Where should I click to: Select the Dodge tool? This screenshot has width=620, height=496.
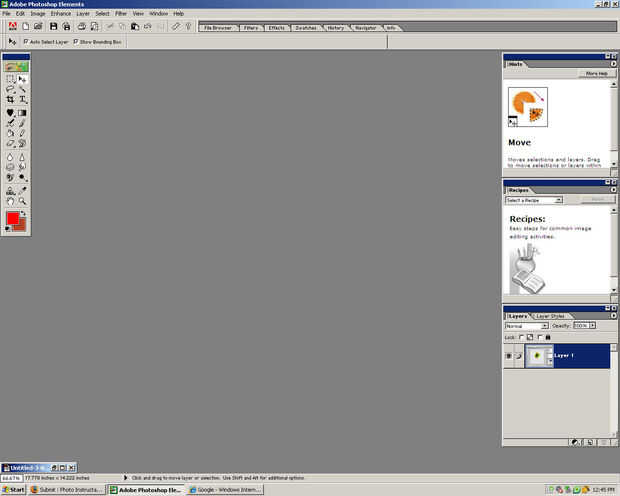pos(22,177)
